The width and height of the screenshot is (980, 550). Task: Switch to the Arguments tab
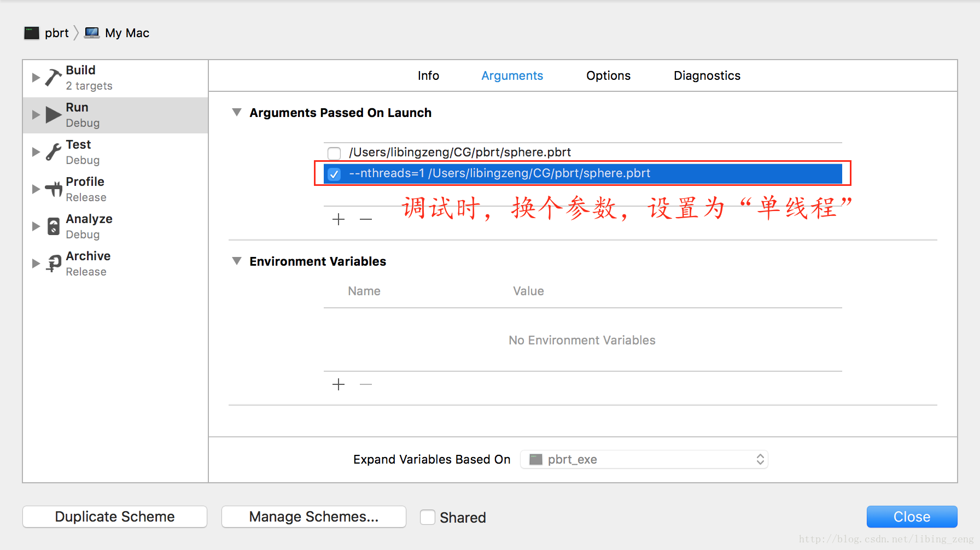pos(512,75)
